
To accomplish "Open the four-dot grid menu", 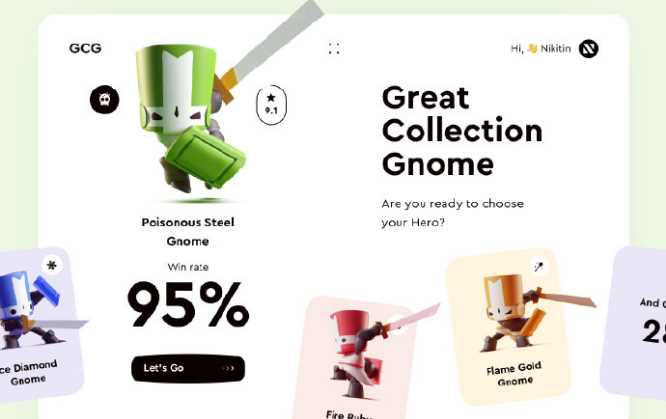I will [x=334, y=48].
